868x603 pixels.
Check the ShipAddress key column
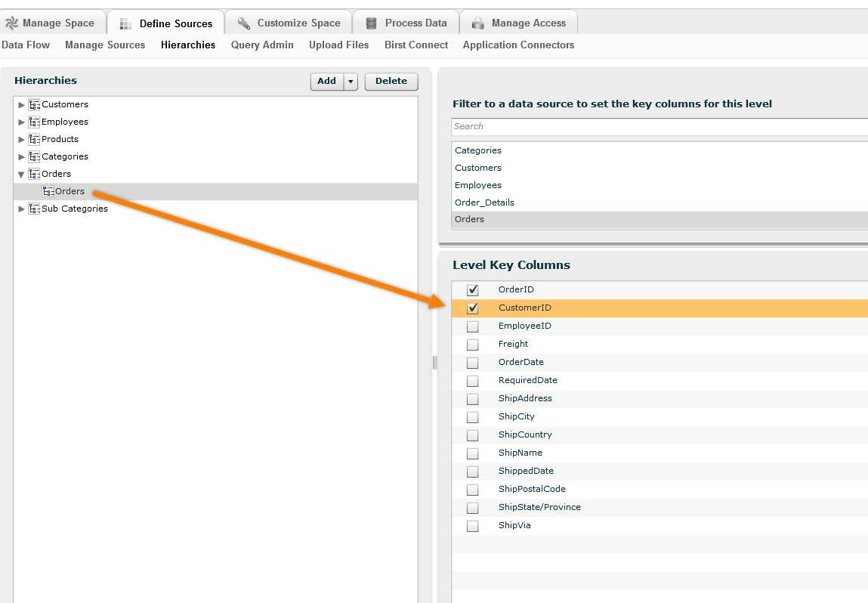point(472,399)
